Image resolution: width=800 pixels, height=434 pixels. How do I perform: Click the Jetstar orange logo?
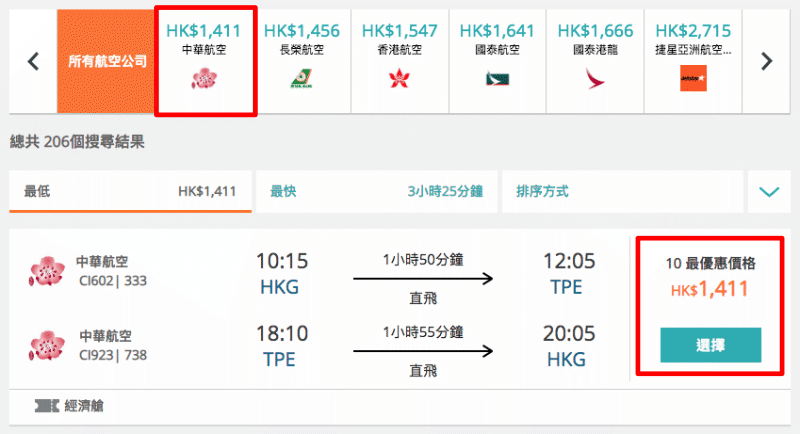(x=693, y=79)
